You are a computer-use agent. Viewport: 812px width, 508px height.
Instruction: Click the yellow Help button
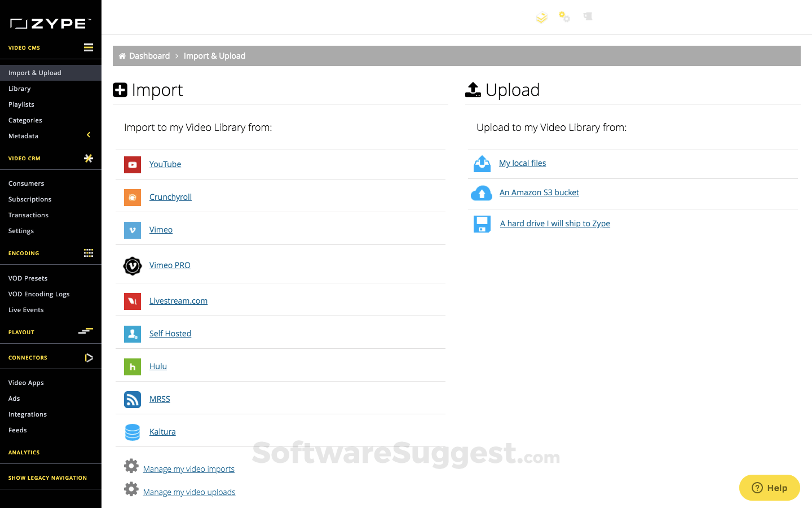click(x=769, y=488)
